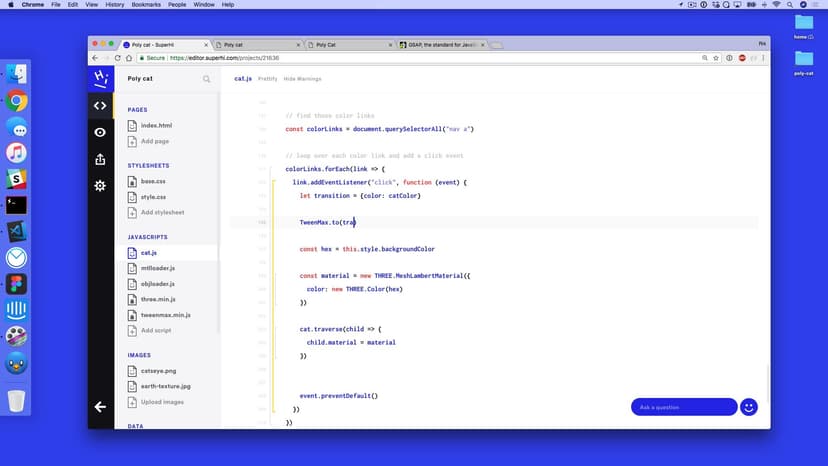The width and height of the screenshot is (828, 466).
Task: Open style.css in Stylesheets
Action: (x=153, y=197)
